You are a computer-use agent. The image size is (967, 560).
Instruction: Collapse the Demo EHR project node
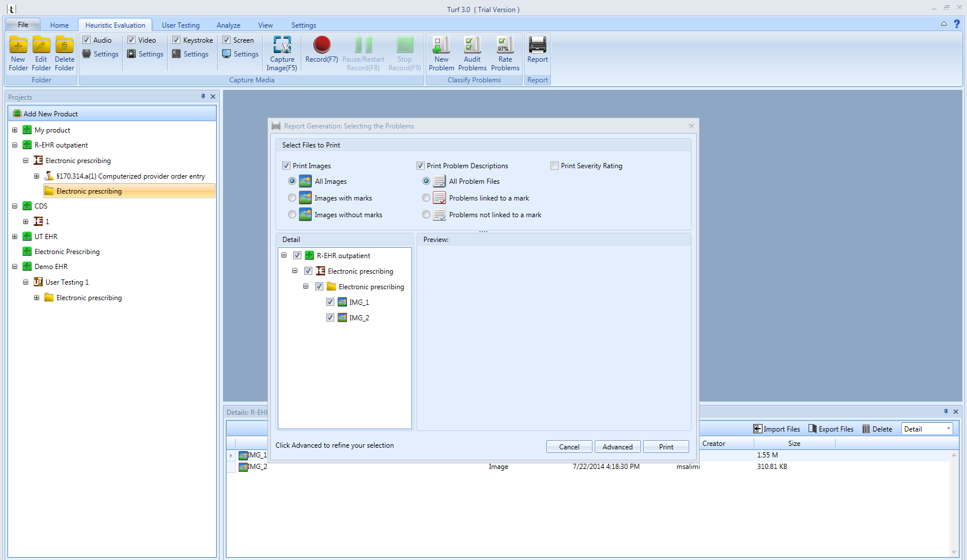pyautogui.click(x=15, y=267)
